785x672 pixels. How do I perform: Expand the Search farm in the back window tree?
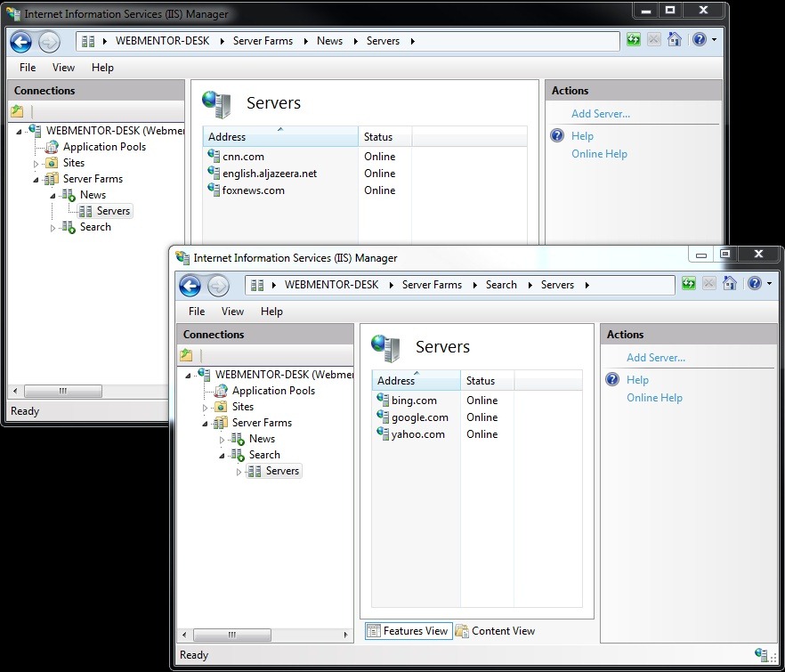coord(53,228)
